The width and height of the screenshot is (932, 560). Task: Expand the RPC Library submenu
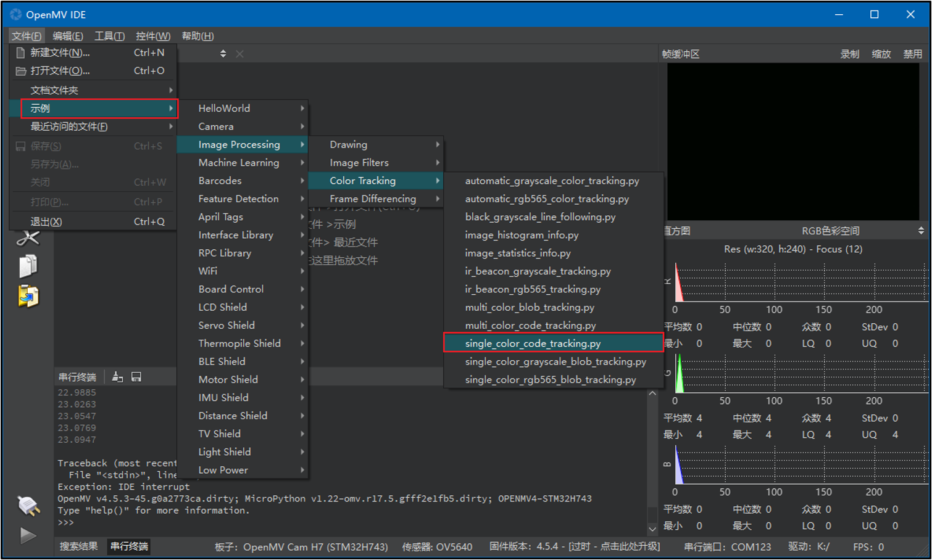coord(243,253)
